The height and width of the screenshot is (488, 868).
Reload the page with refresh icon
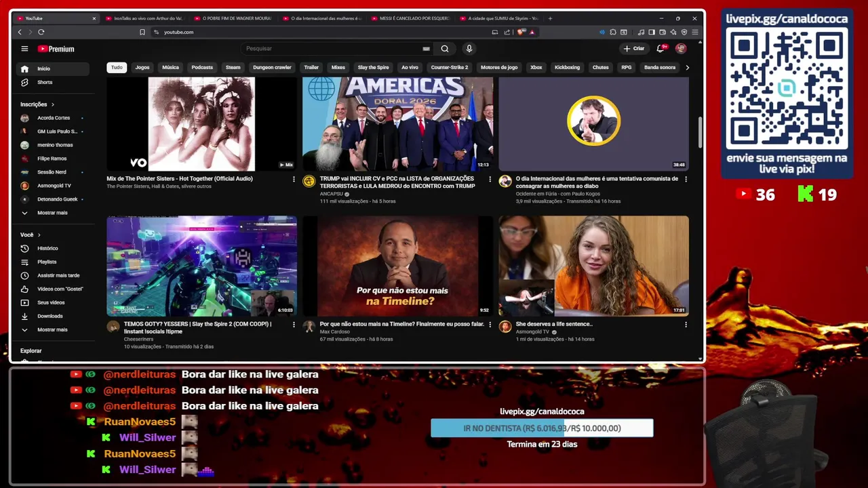coord(41,32)
